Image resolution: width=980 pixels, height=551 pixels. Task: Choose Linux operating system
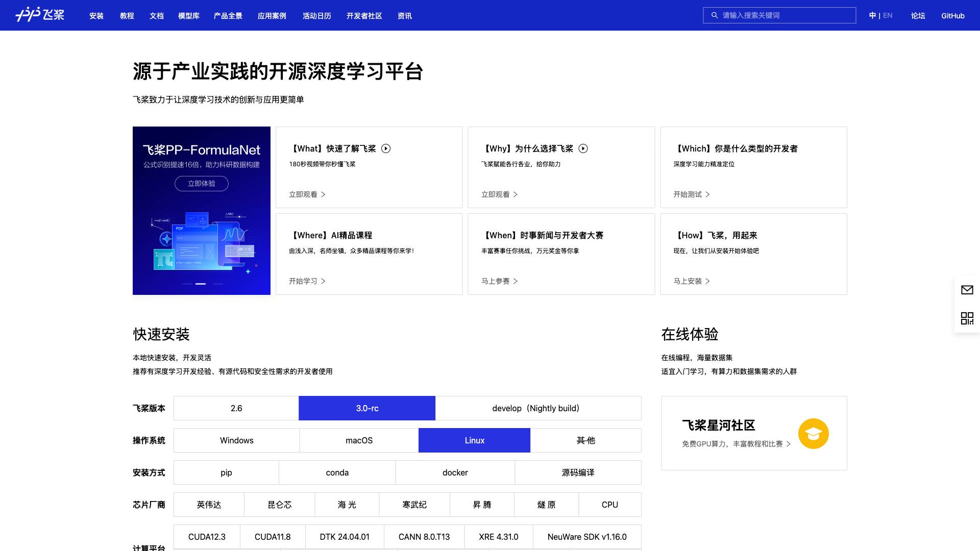coord(474,440)
